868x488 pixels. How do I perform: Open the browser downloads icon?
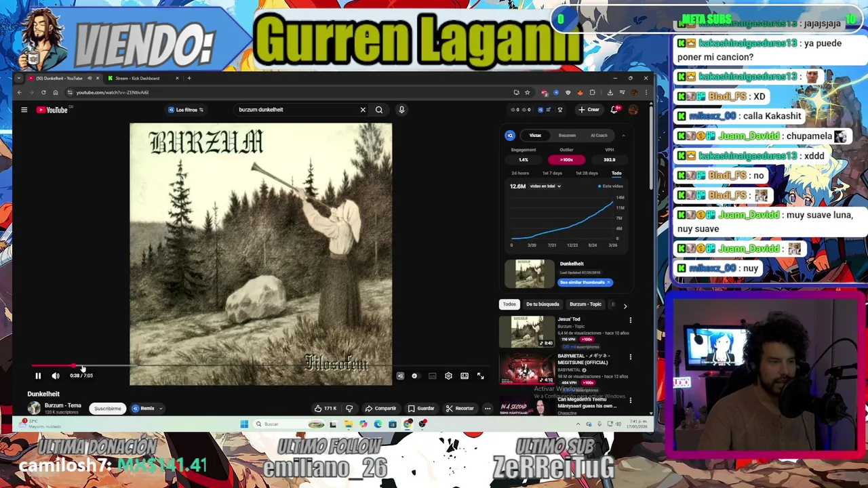(610, 92)
